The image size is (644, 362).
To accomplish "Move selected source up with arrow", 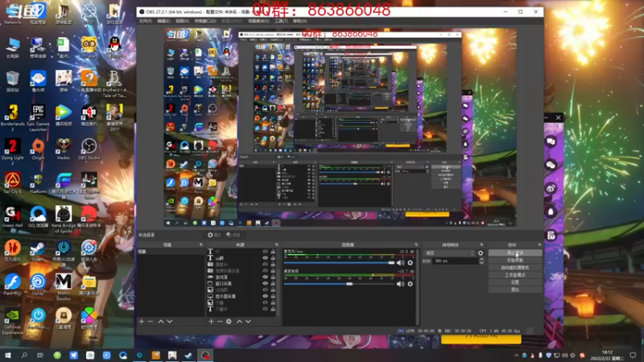I will tap(239, 321).
